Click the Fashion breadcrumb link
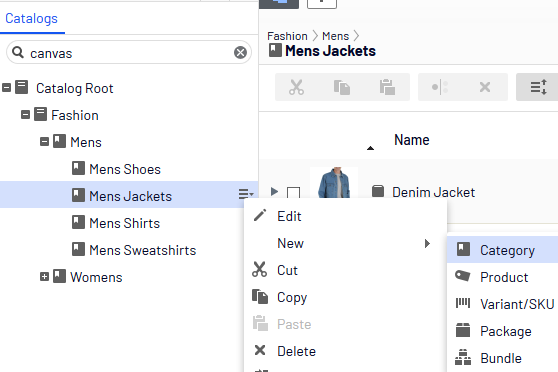 point(287,36)
